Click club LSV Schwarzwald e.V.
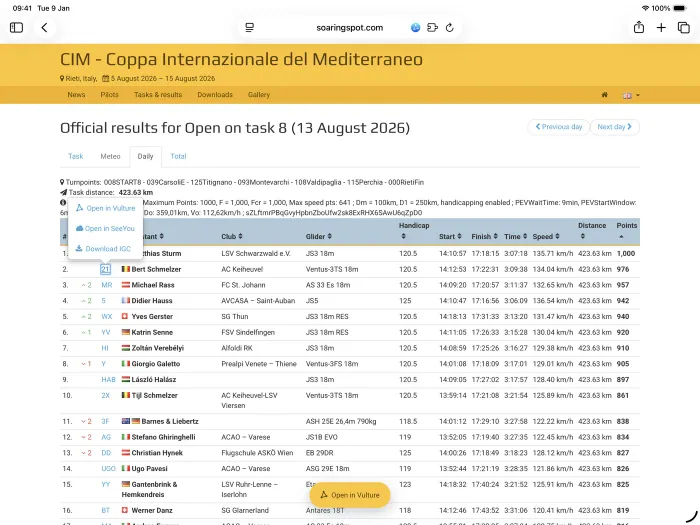The image size is (700, 525). (256, 254)
